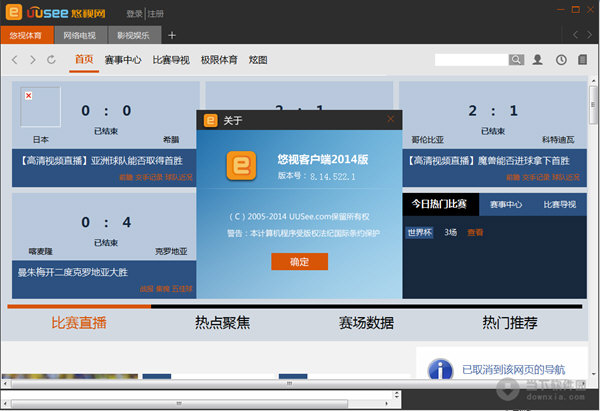Open 交手记录 link in the Colombia match card
Screen dimensions: 600x411
pos(536,178)
